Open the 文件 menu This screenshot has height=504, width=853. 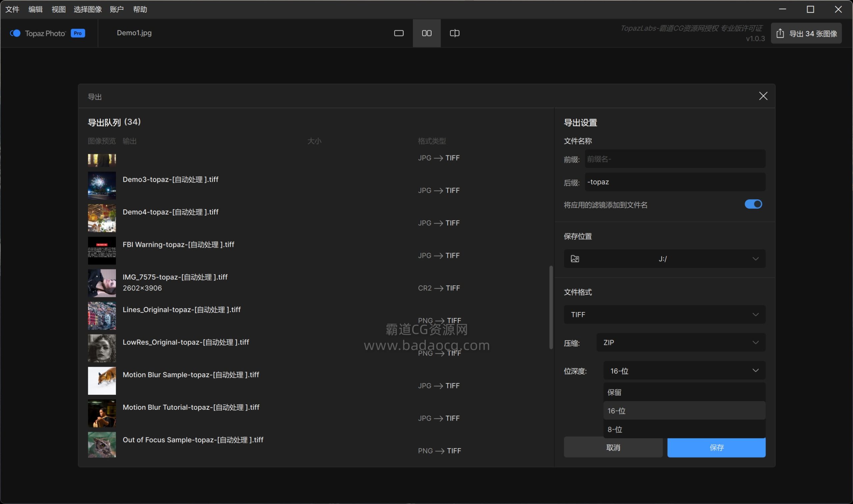click(x=12, y=9)
